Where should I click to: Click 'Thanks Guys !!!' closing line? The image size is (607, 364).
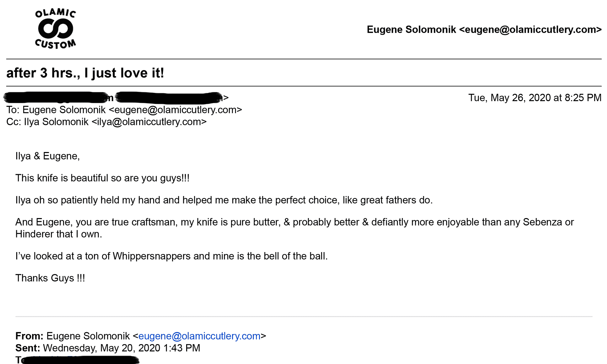tap(50, 278)
